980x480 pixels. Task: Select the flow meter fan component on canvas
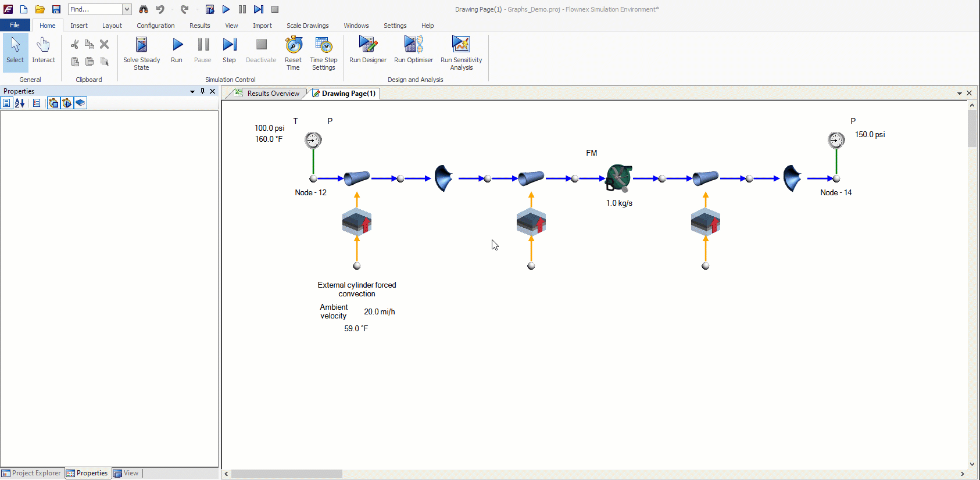[618, 178]
